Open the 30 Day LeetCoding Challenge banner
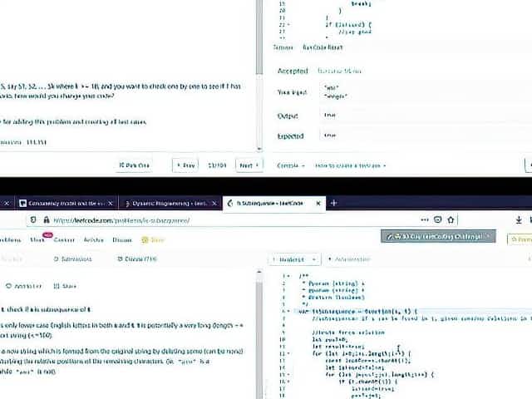The width and height of the screenshot is (532, 399). pyautogui.click(x=438, y=237)
